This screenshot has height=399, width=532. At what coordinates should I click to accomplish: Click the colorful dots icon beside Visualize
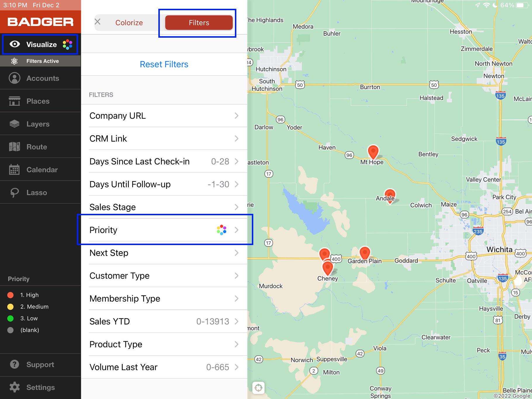coord(67,44)
